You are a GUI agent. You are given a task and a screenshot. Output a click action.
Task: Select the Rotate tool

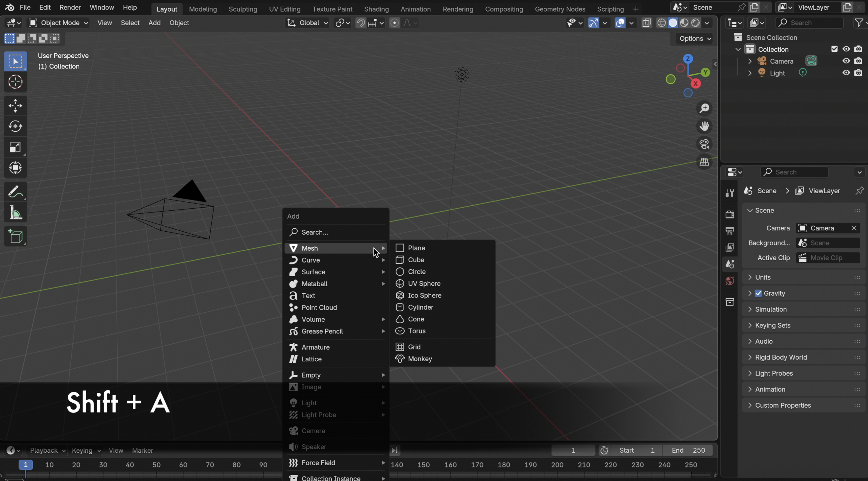coord(15,127)
